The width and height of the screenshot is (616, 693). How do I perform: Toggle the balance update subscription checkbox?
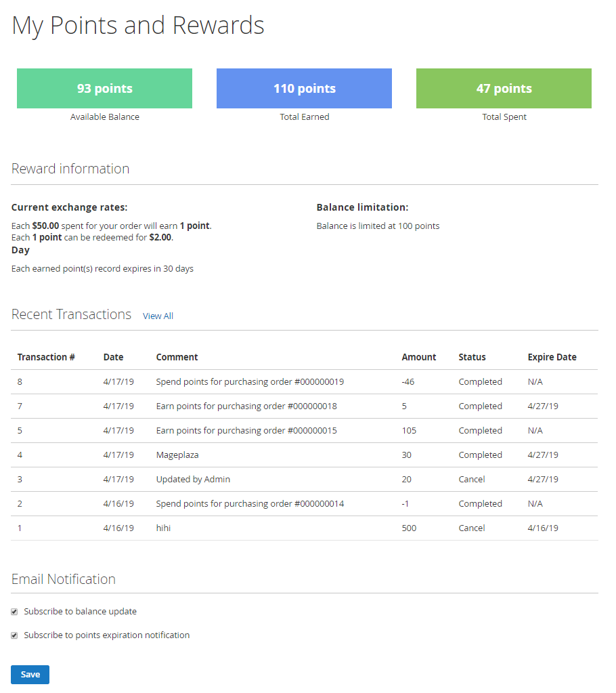coord(14,612)
